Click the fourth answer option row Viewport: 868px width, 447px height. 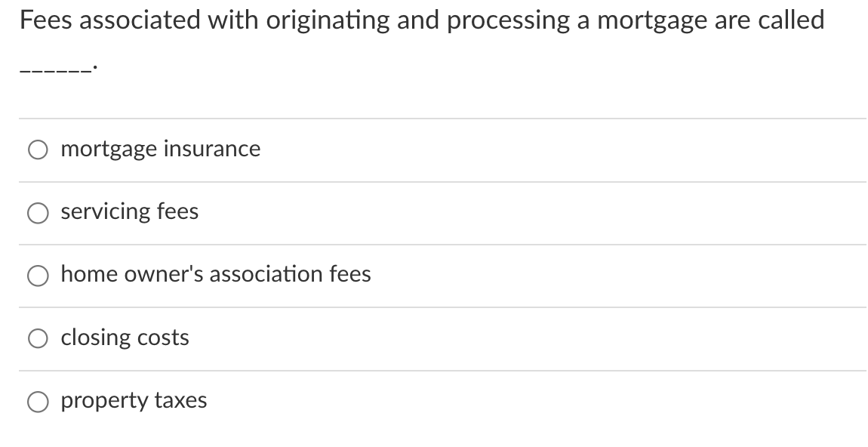[x=434, y=338]
